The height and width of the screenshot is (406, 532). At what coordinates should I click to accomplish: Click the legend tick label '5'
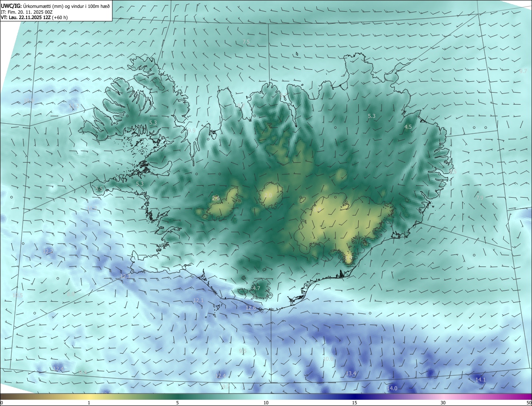click(x=177, y=403)
